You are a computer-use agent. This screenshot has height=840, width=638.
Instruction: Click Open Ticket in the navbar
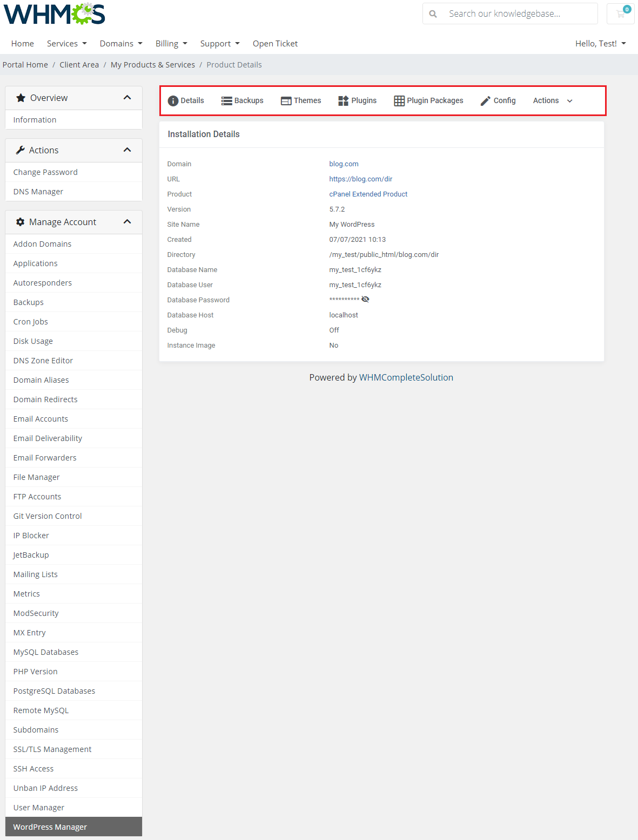click(275, 44)
